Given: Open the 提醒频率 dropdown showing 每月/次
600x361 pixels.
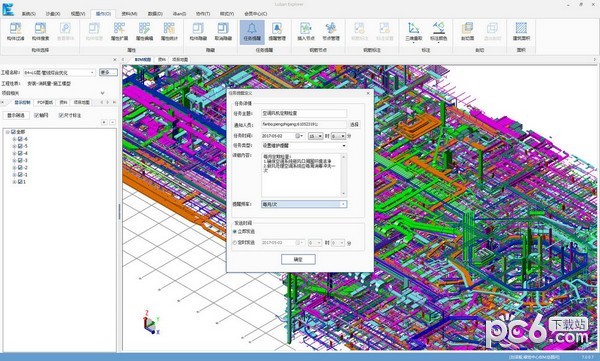Looking at the screenshot, I should click(304, 204).
